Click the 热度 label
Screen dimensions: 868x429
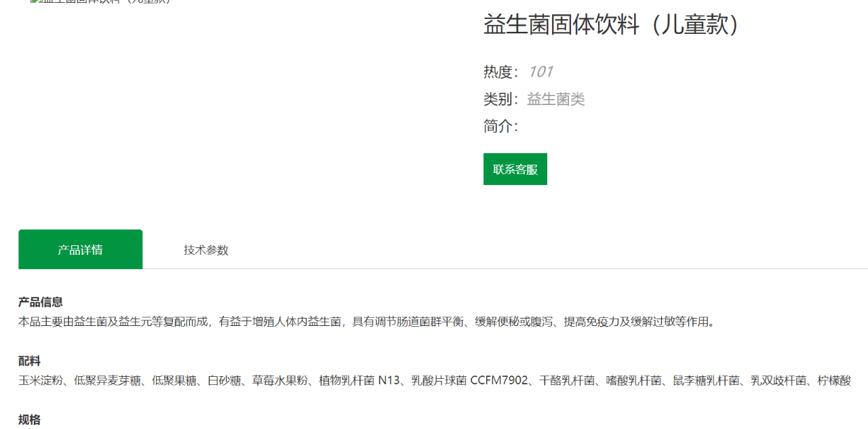[x=499, y=72]
